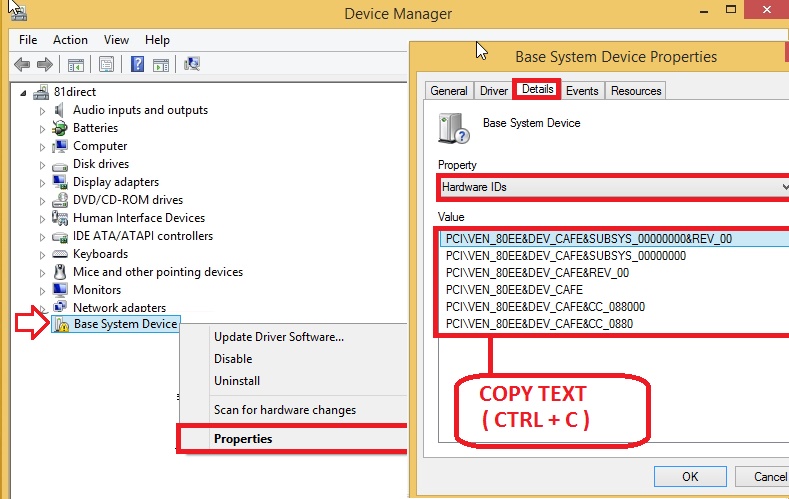The height and width of the screenshot is (499, 789).
Task: Click the scan for hardware changes toolbar icon
Action: [193, 65]
